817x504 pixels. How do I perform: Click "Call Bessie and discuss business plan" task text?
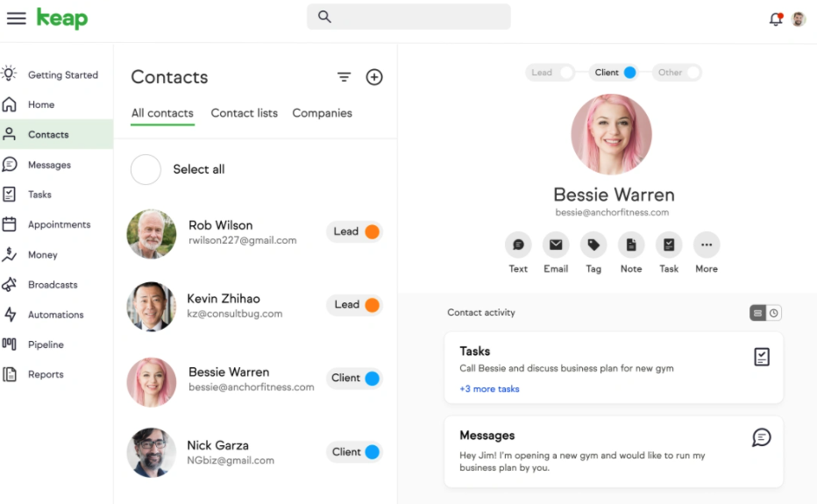click(566, 368)
